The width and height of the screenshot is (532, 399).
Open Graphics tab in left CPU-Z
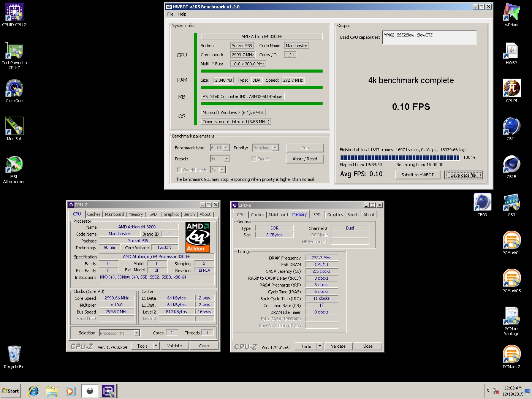point(171,214)
